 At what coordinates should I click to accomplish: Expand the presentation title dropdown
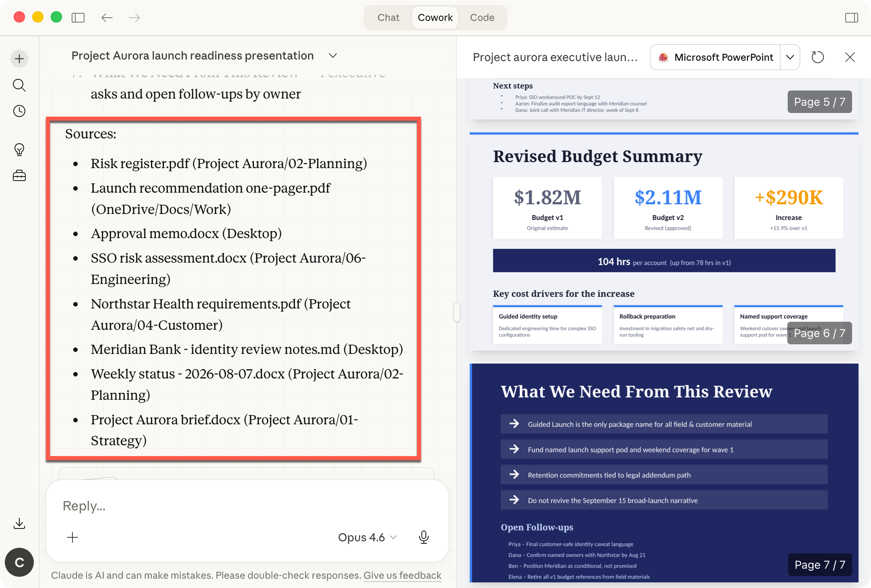tap(332, 56)
